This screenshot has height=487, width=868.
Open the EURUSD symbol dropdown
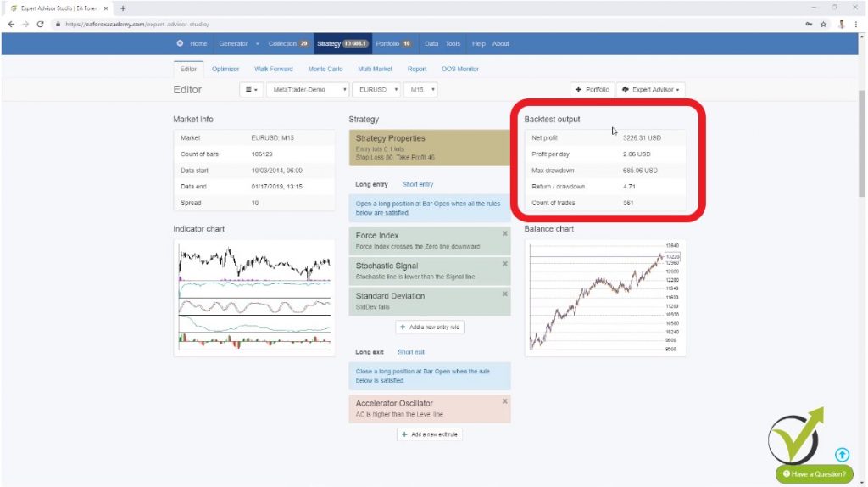point(376,89)
